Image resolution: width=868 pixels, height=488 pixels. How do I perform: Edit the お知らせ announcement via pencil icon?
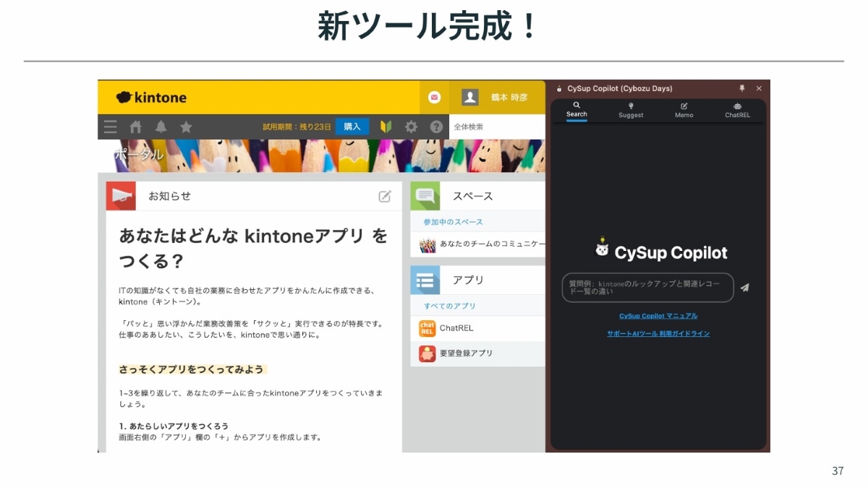[x=385, y=196]
